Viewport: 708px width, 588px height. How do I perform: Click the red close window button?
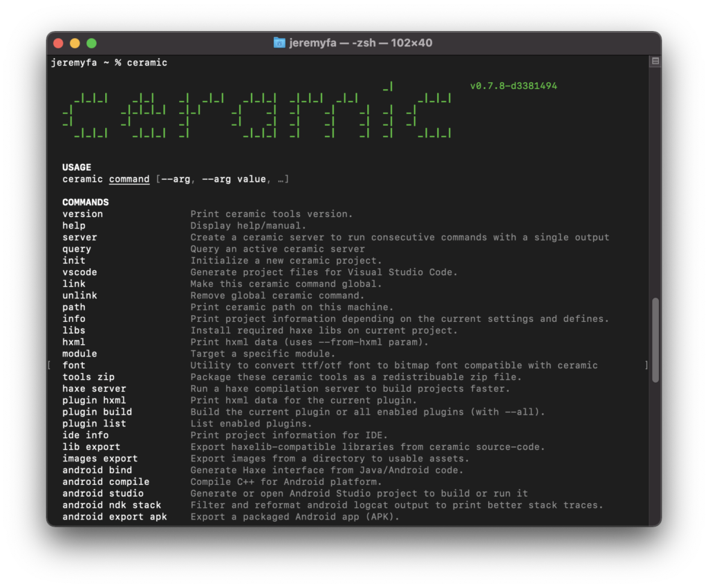tap(58, 44)
